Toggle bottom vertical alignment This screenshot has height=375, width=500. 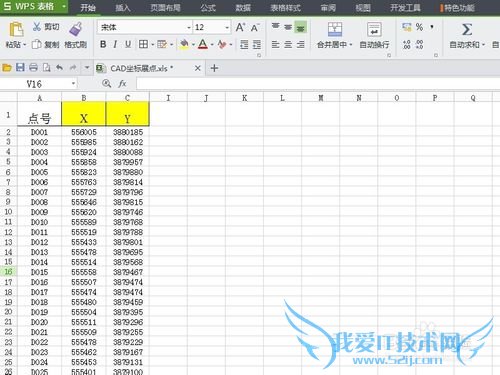[301, 28]
